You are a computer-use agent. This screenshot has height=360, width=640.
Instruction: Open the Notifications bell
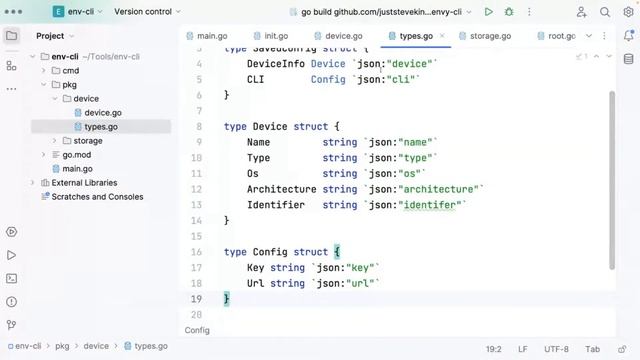tap(629, 36)
